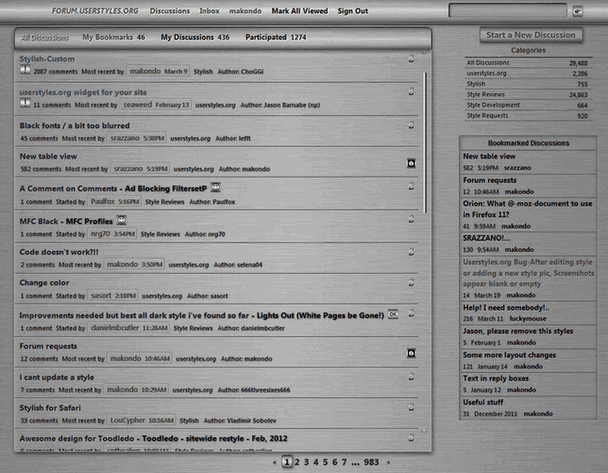Click Author: ChoGGi in Stylish-Custom row
The width and height of the screenshot is (608, 473).
(240, 71)
